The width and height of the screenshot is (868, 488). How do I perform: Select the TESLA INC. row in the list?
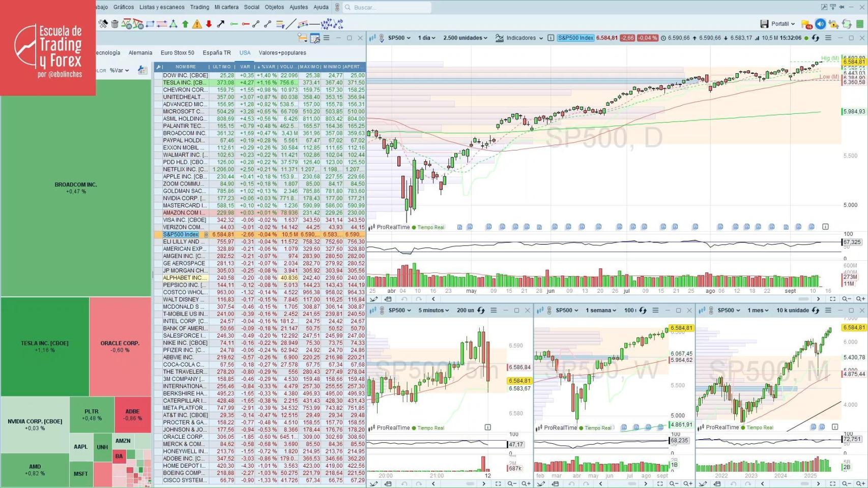coord(260,82)
